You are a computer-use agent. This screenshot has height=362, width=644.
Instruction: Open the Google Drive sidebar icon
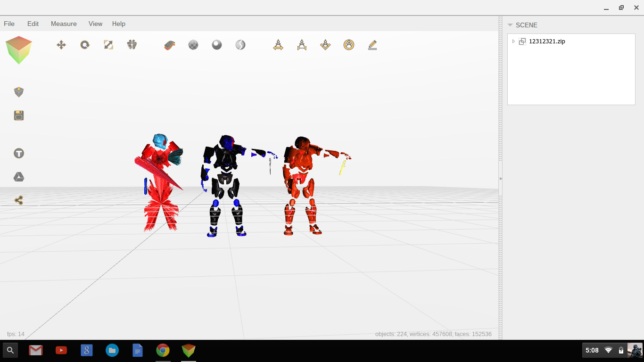click(19, 177)
